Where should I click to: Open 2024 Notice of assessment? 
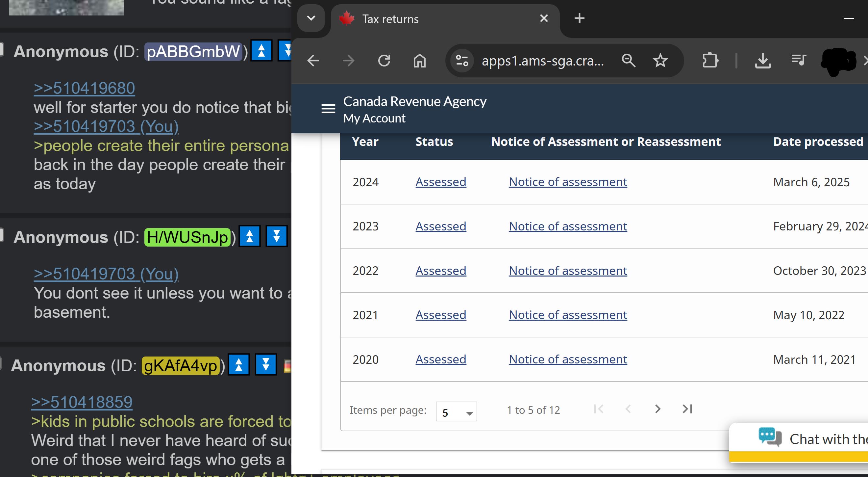coord(568,182)
